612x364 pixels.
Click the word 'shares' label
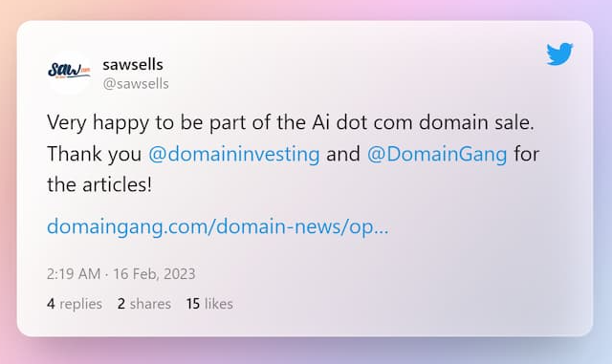coord(150,304)
